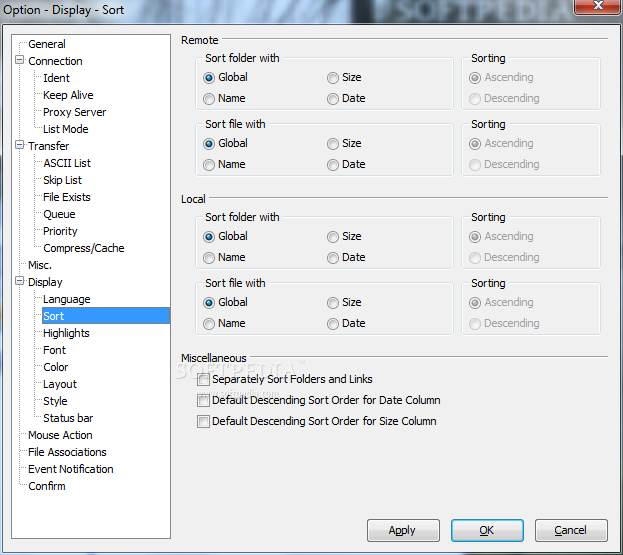
Task: Open General options page
Action: click(47, 44)
